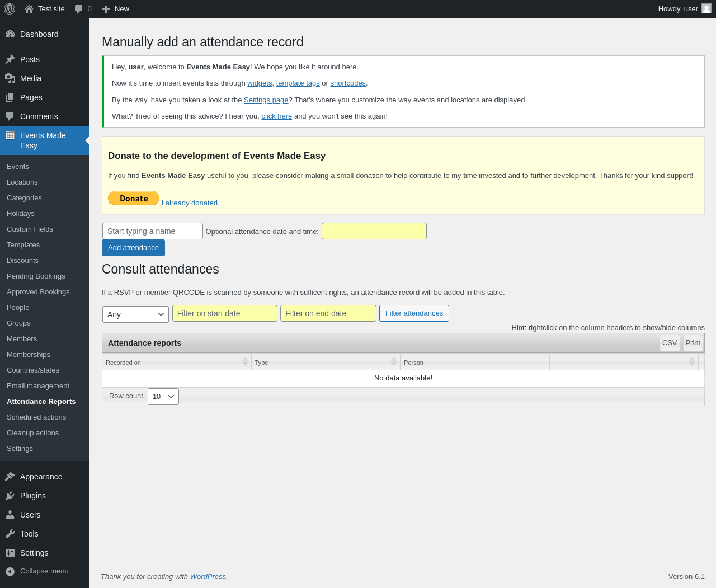
Task: Open Categories submenu item
Action: click(x=24, y=198)
